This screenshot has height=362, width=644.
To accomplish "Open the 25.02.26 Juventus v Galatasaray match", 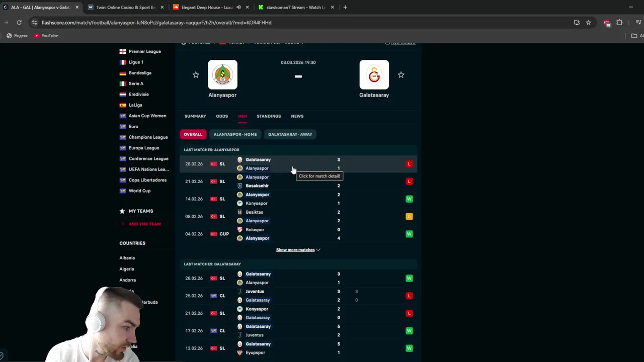I will pyautogui.click(x=298, y=296).
